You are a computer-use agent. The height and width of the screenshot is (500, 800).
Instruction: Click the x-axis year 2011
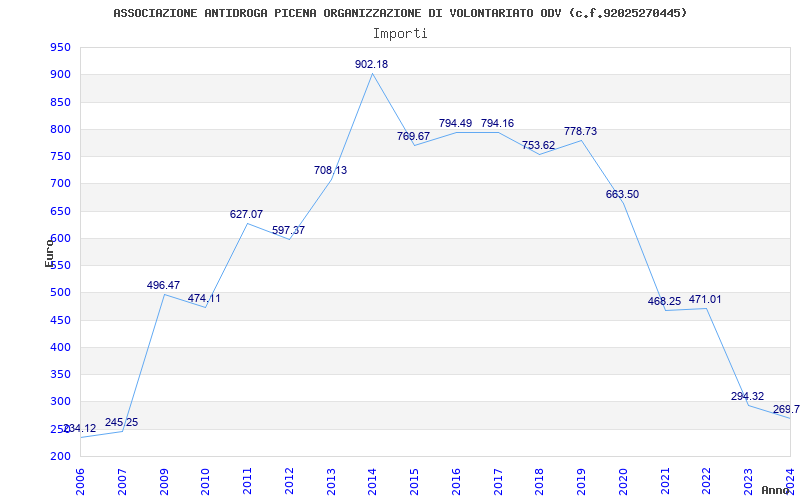point(247,481)
